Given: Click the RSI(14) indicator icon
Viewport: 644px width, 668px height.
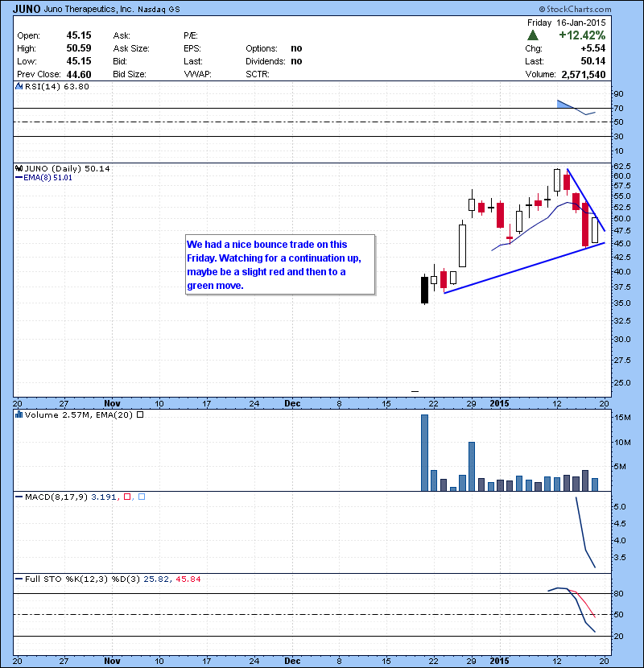Looking at the screenshot, I should [19, 86].
